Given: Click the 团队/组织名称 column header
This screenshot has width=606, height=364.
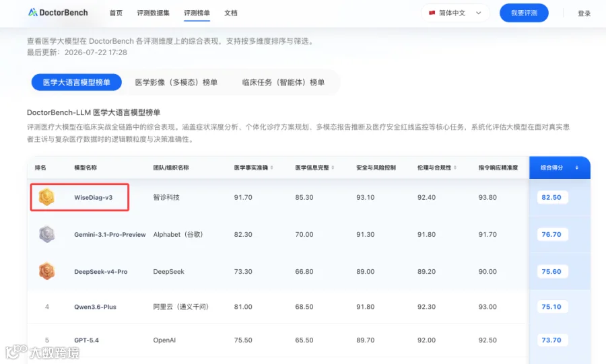Looking at the screenshot, I should pos(171,168).
